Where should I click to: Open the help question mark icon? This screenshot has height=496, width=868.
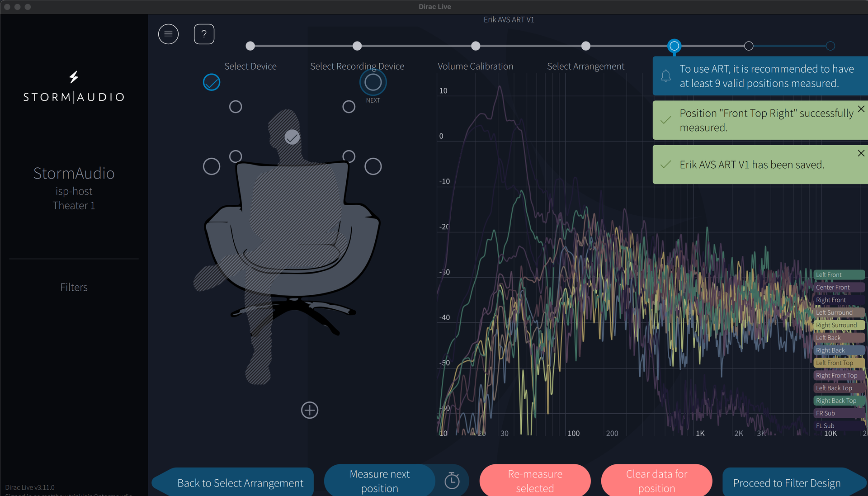[x=204, y=34]
